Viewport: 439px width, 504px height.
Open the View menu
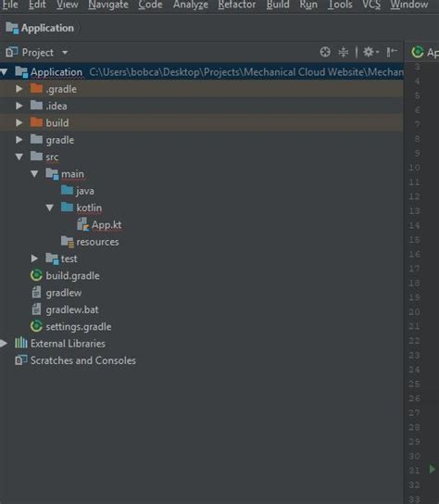pos(68,5)
